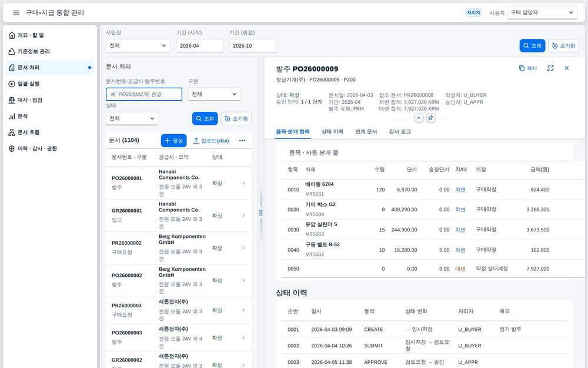The width and height of the screenshot is (588, 368).
Task: Reset top filters with 초기화 button
Action: pyautogui.click(x=564, y=45)
